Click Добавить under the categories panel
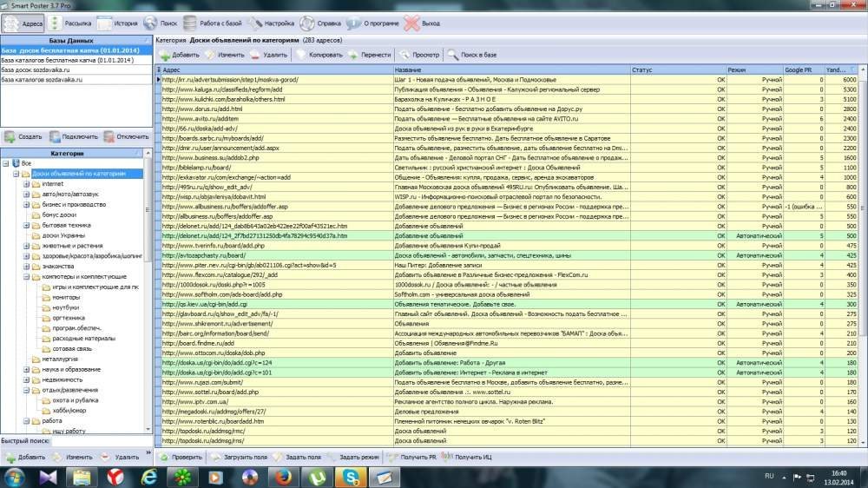This screenshot has width=868, height=488. pos(25,457)
